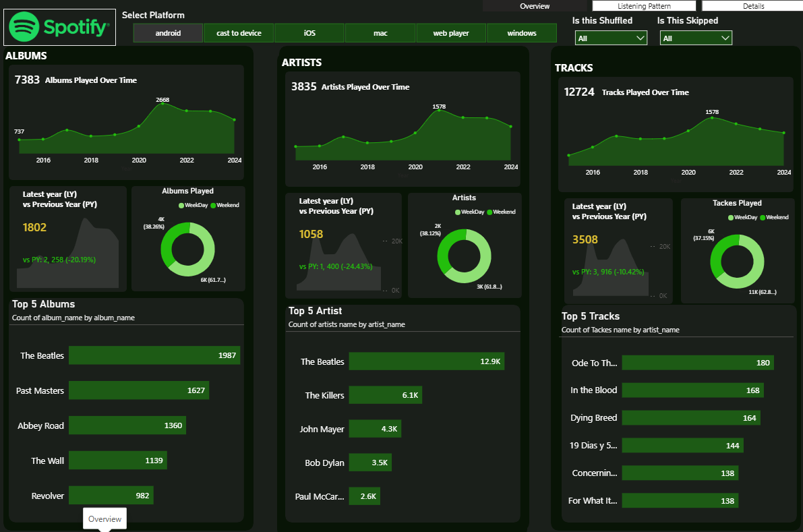Select the windows platform button

click(521, 33)
